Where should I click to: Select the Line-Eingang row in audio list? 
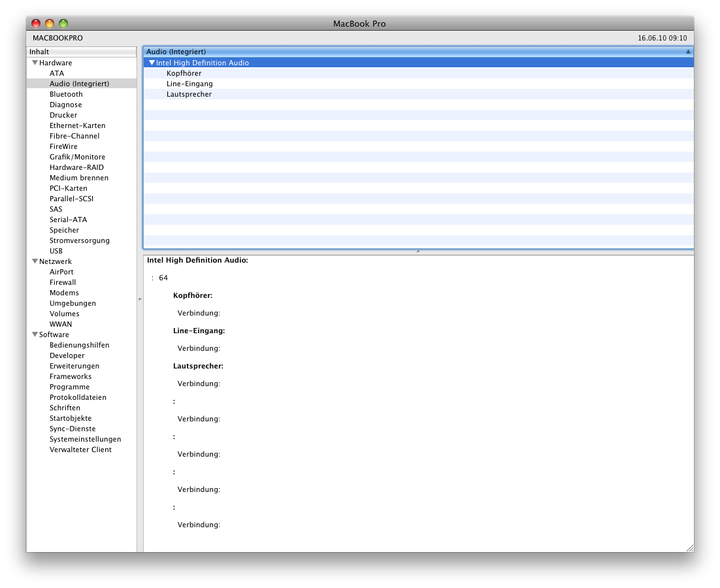click(x=418, y=84)
